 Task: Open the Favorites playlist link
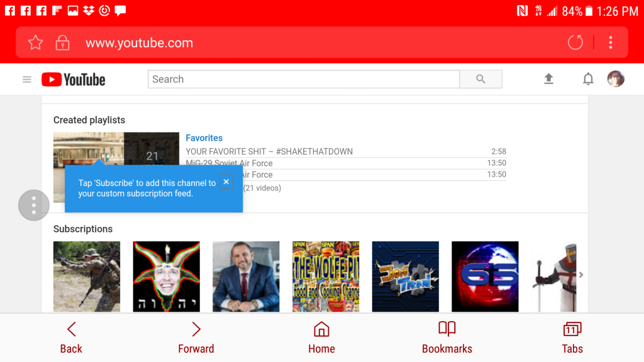204,138
